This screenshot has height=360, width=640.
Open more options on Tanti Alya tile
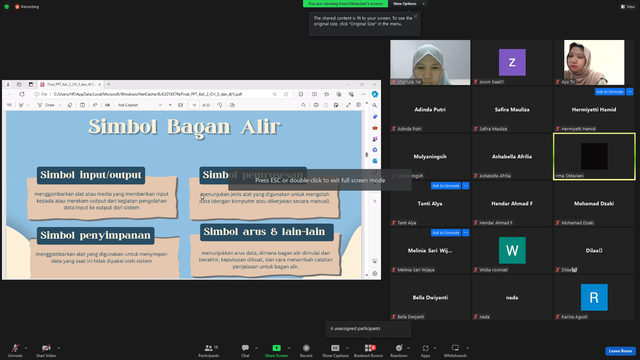tap(466, 186)
